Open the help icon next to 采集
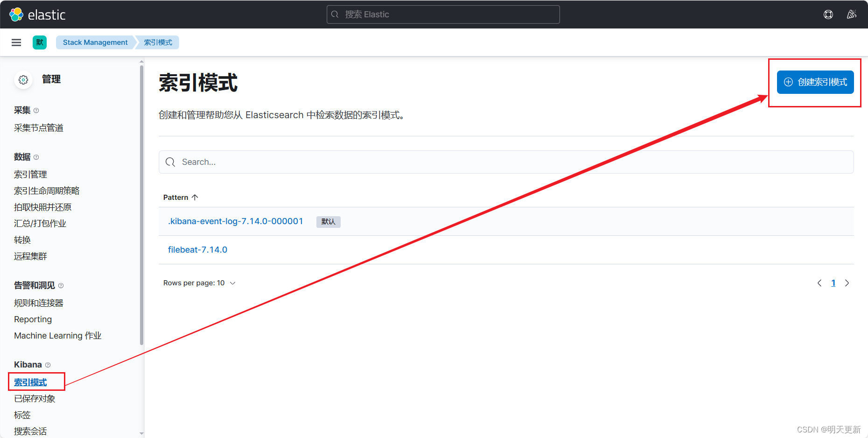The width and height of the screenshot is (868, 438). click(37, 110)
